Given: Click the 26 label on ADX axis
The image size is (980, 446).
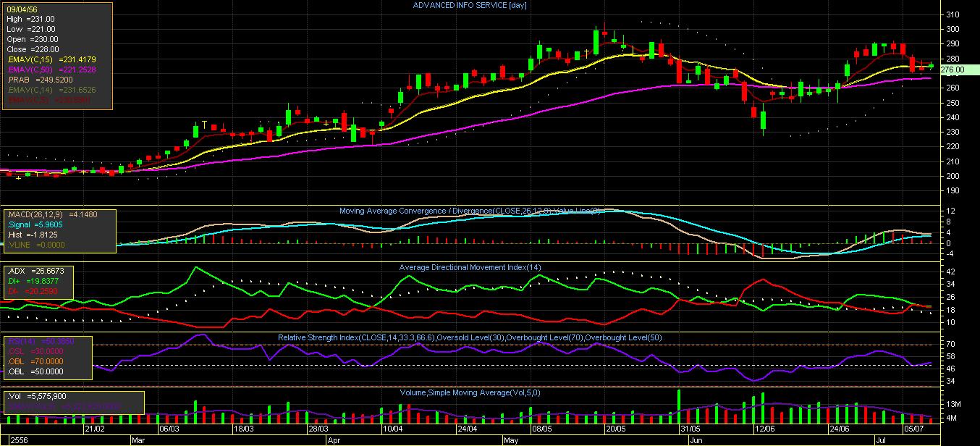Looking at the screenshot, I should [951, 297].
